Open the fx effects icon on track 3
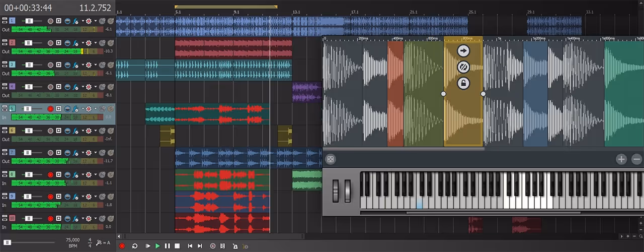Screen dimensions: 644x252 pos(74,65)
